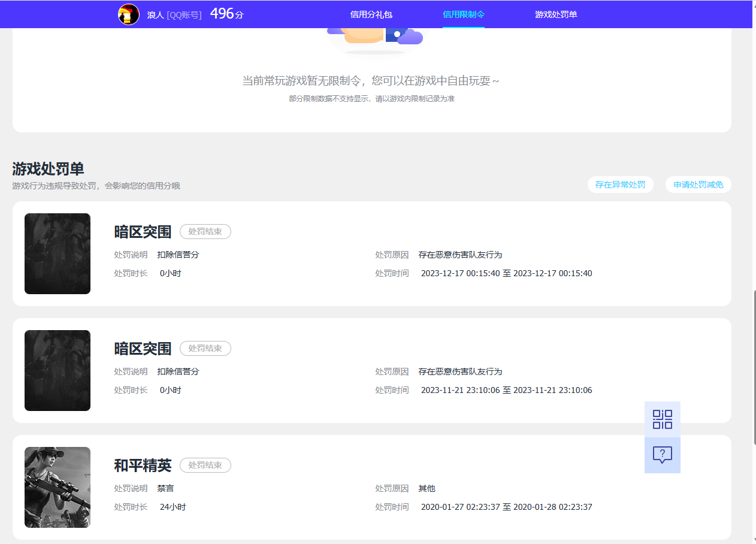Screen dimensions: 756x544
Task: Open the QR code floating icon
Action: [x=663, y=419]
